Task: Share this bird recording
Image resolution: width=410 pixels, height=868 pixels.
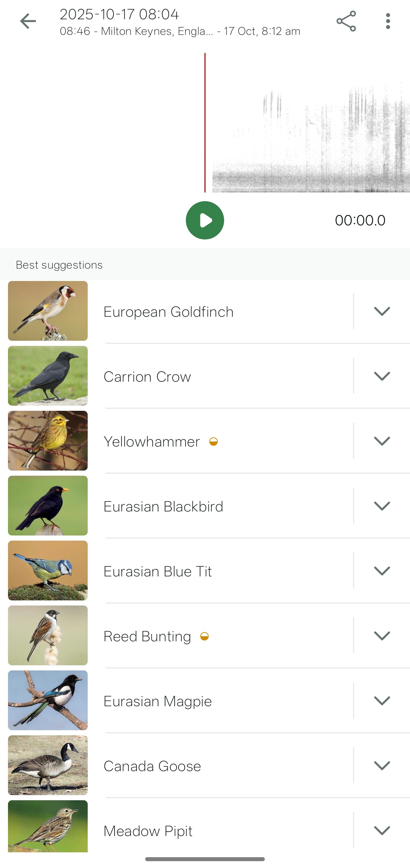Action: tap(346, 21)
